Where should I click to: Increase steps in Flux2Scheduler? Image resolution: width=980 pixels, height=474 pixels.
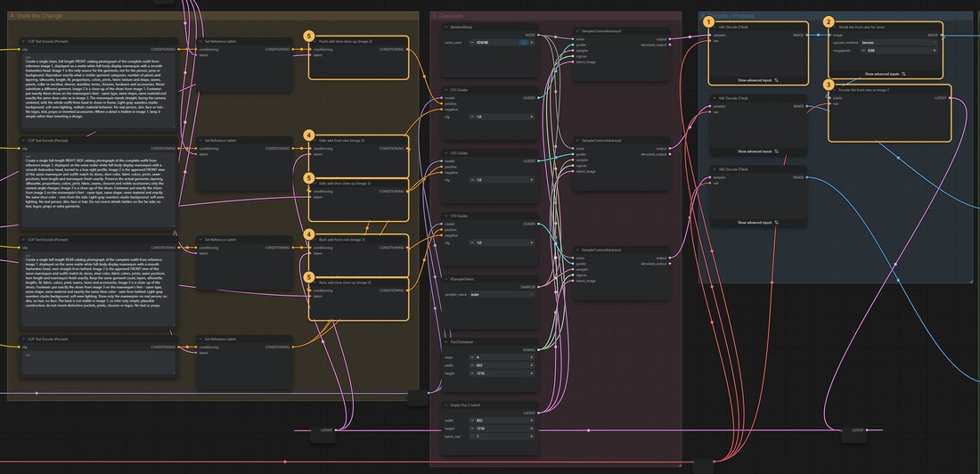pyautogui.click(x=532, y=357)
